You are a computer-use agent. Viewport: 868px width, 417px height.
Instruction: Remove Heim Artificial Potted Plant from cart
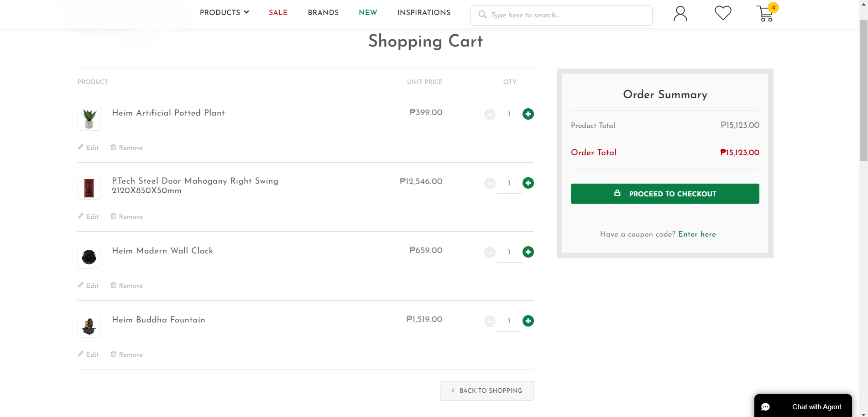click(126, 148)
